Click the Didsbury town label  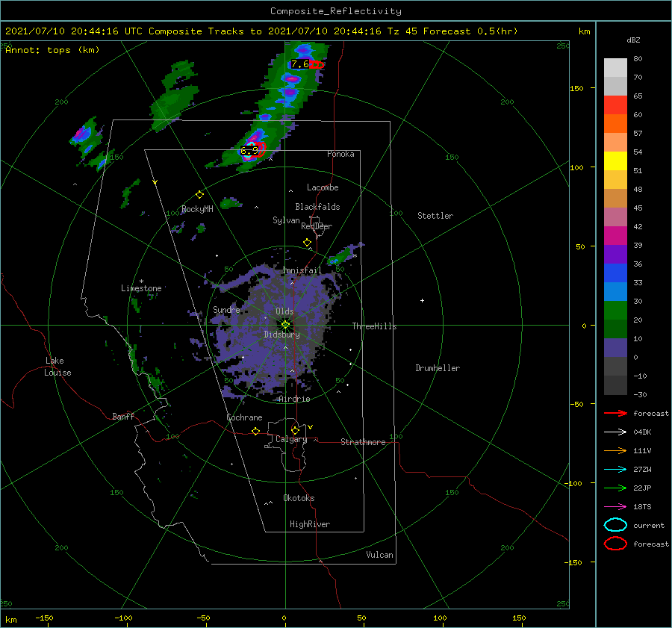[281, 335]
